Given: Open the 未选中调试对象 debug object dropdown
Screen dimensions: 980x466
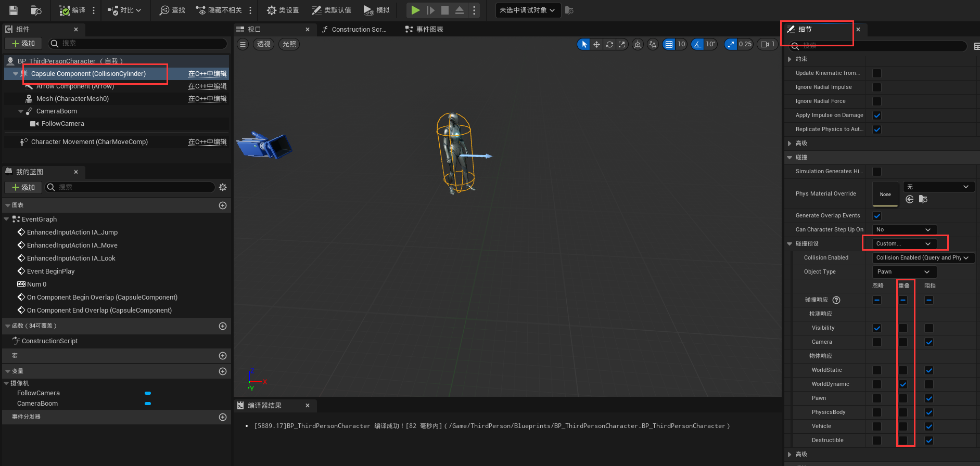Looking at the screenshot, I should 528,10.
